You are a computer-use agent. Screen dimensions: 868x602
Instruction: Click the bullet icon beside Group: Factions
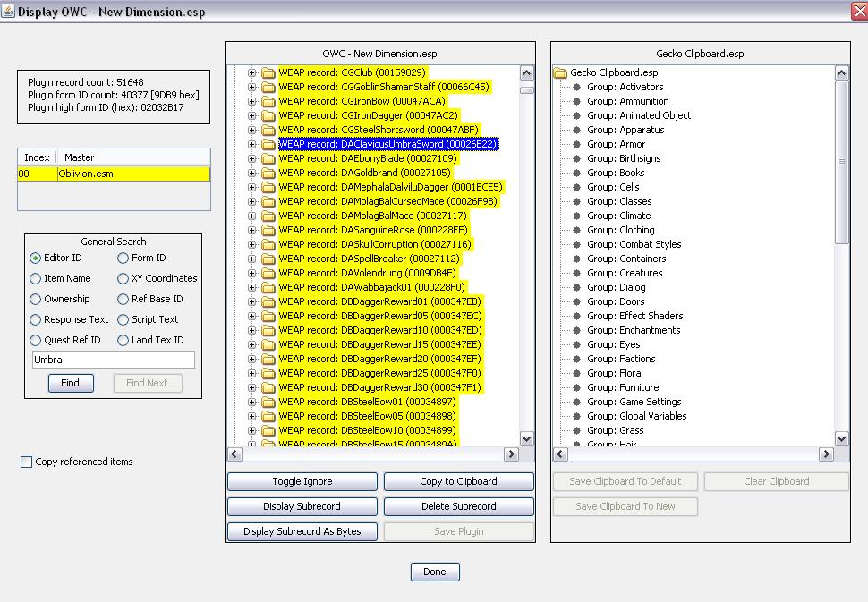pyautogui.click(x=577, y=359)
